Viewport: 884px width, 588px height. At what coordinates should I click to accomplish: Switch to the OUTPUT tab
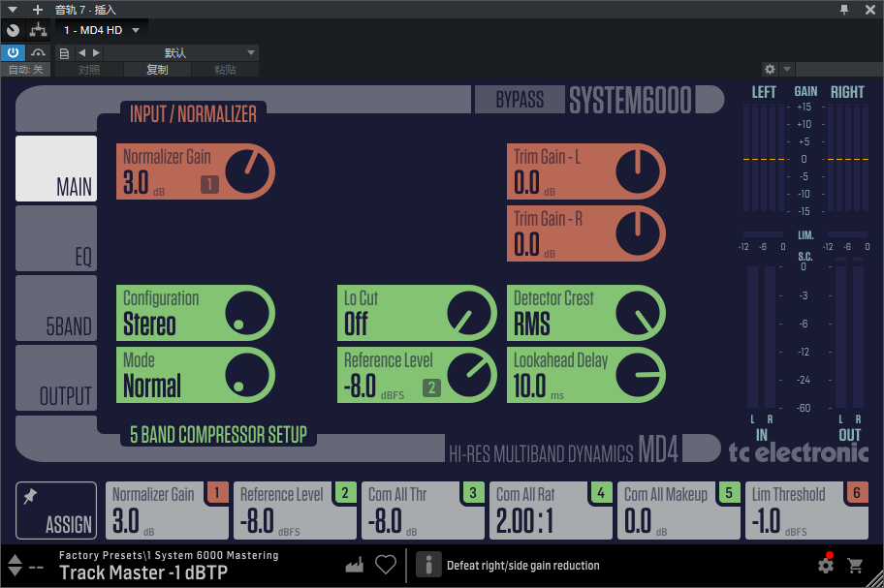pyautogui.click(x=56, y=378)
